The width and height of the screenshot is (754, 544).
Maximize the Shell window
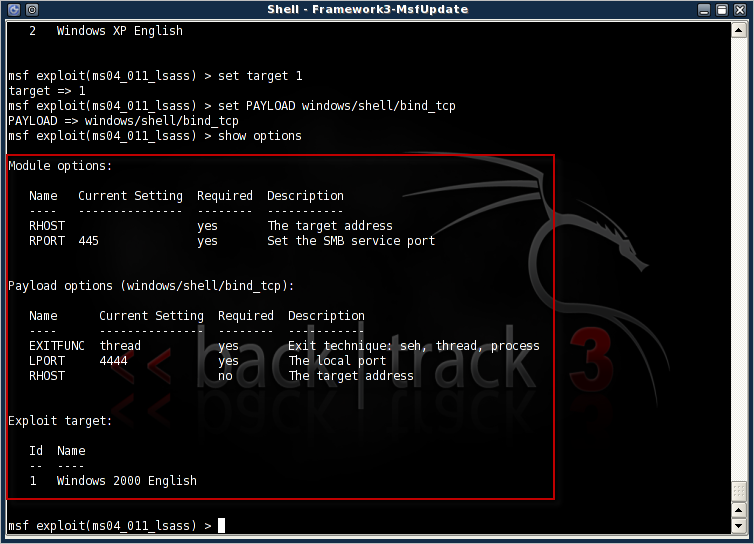[x=722, y=10]
